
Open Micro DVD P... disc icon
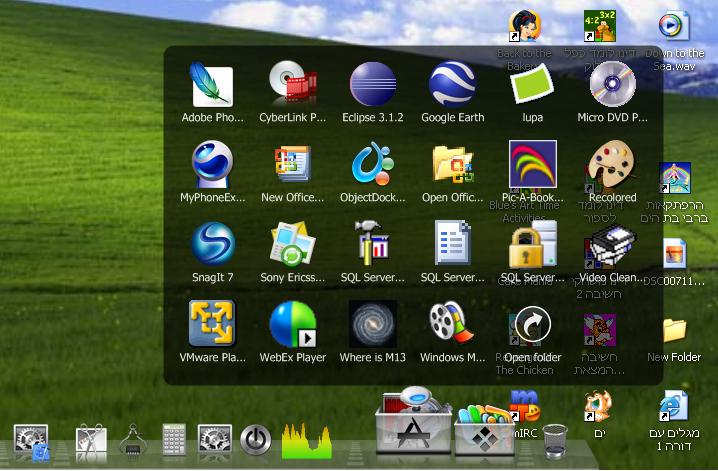(x=613, y=84)
